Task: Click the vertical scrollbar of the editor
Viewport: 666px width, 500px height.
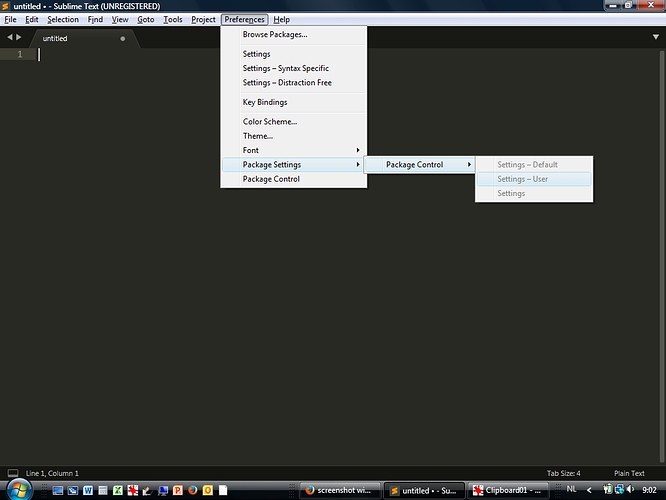Action: click(x=662, y=255)
